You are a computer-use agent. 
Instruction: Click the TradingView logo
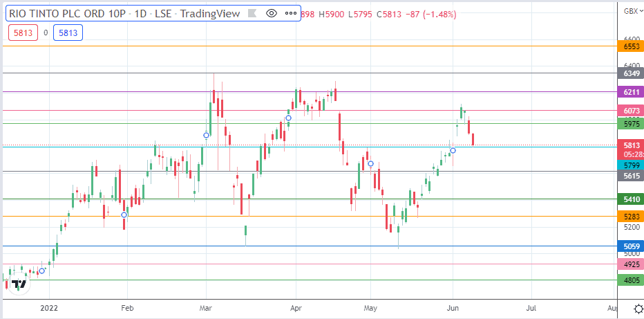[19, 284]
